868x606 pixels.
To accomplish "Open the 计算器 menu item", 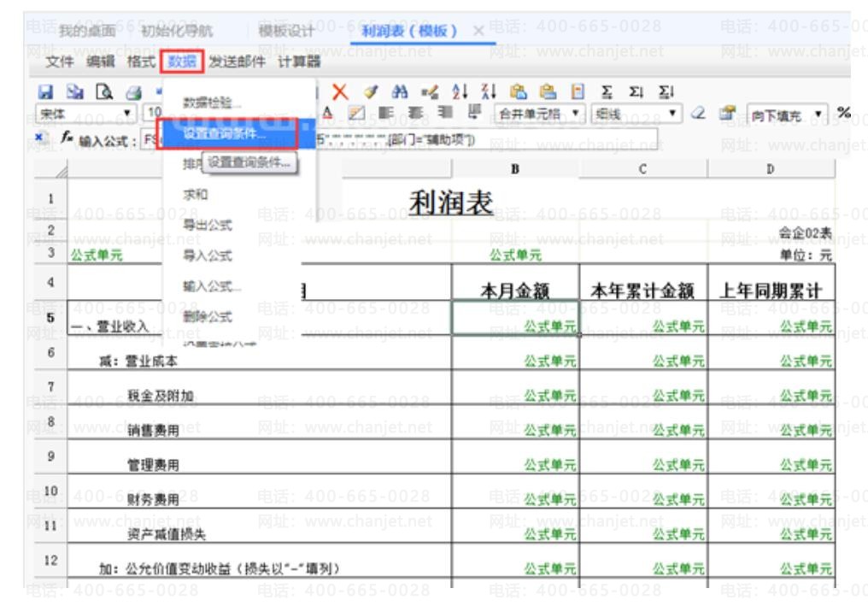I will [299, 62].
